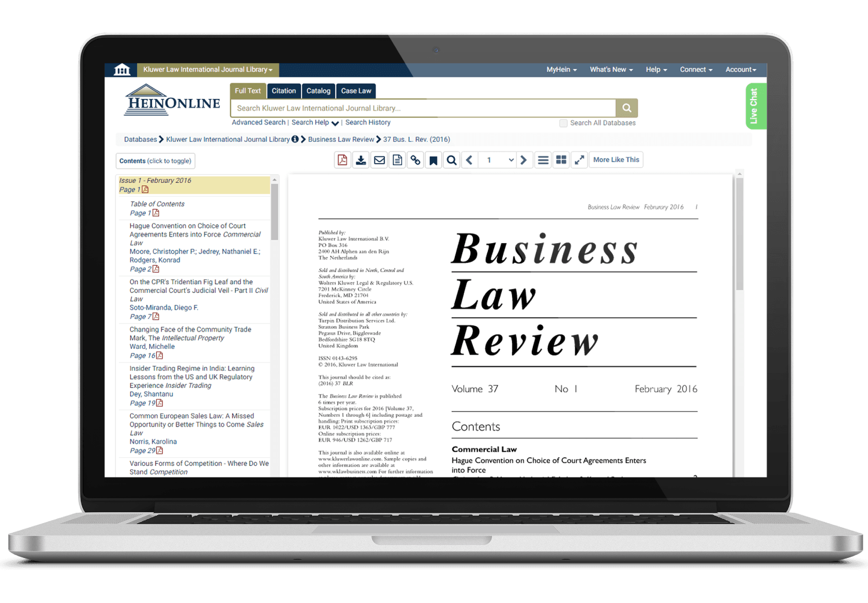Select the Citation search tab
Viewport: 868px width, 603px height.
(284, 91)
